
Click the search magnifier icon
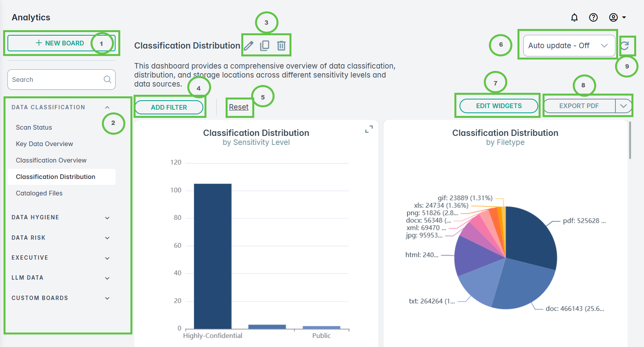pyautogui.click(x=107, y=80)
